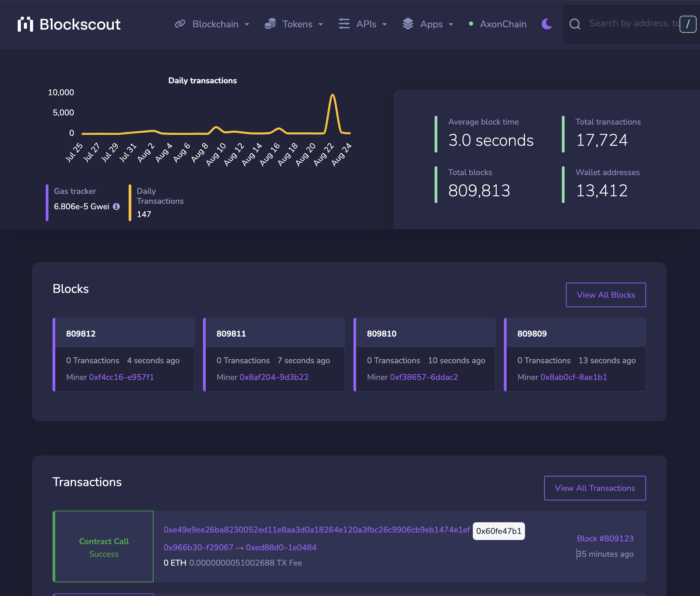The width and height of the screenshot is (700, 596).
Task: Click the View All Blocks button
Action: [x=606, y=295]
